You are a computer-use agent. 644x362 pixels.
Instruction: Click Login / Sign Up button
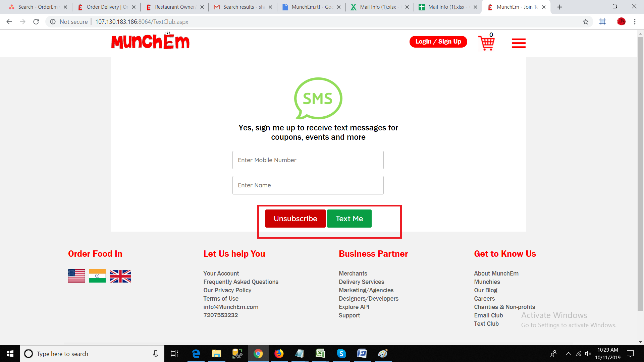[x=438, y=42]
